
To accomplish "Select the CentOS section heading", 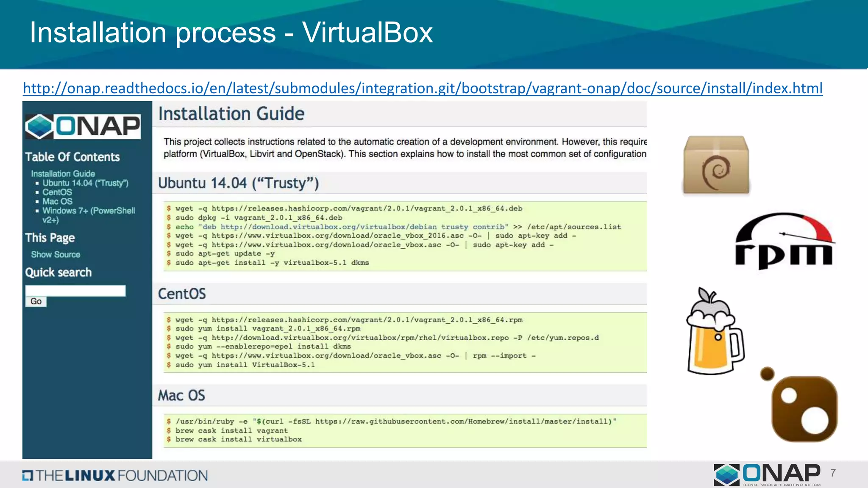I will 182,294.
